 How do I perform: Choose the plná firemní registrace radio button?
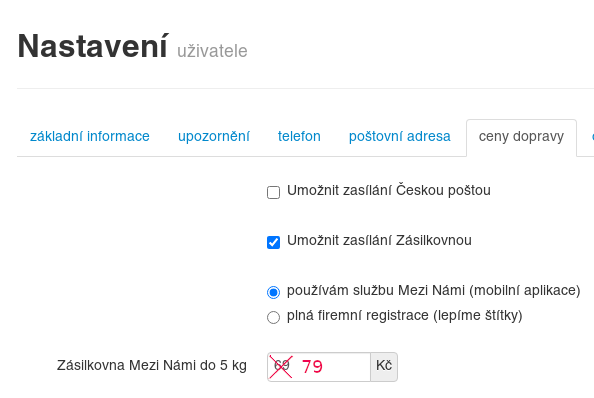click(274, 317)
